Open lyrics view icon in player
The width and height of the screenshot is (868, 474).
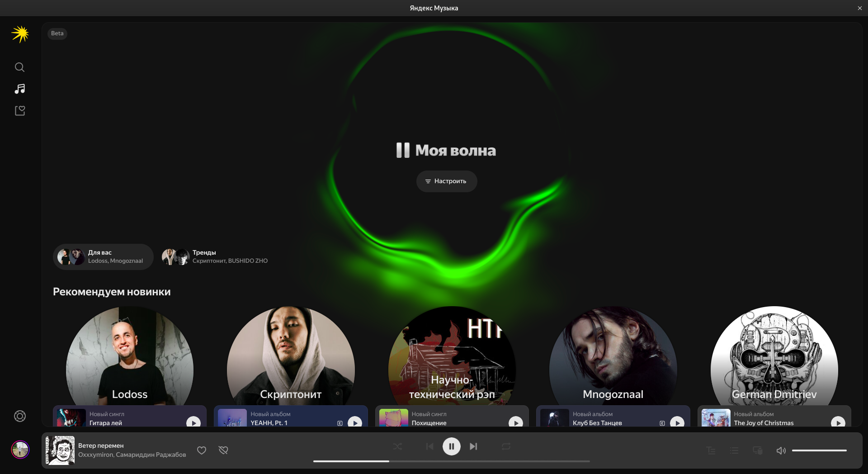(711, 450)
